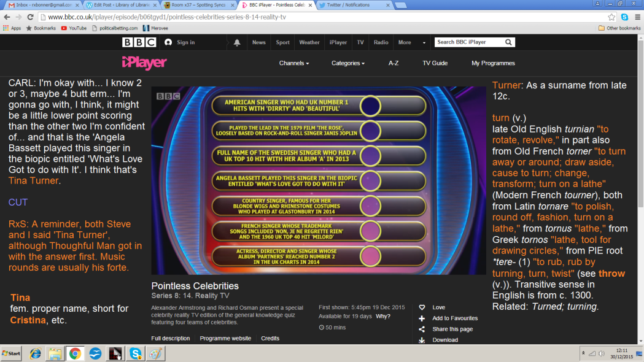This screenshot has width=644, height=362.
Task: Click the Pointless Celebrities video thumbnail
Action: (319, 180)
